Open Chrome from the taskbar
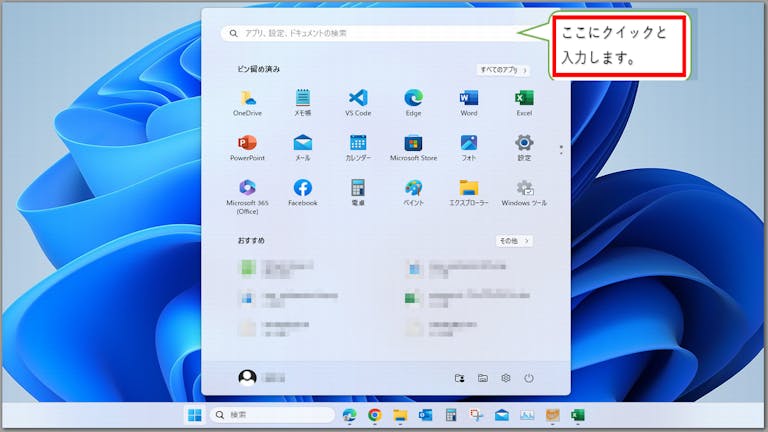The image size is (768, 432). point(375,415)
